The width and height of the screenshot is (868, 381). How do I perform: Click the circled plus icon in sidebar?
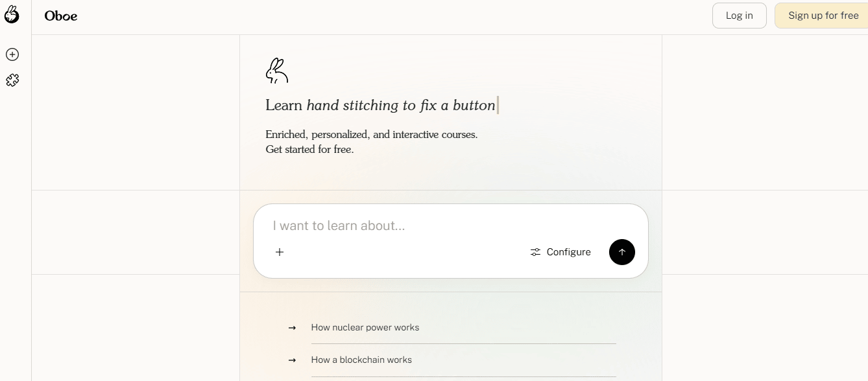coord(12,54)
